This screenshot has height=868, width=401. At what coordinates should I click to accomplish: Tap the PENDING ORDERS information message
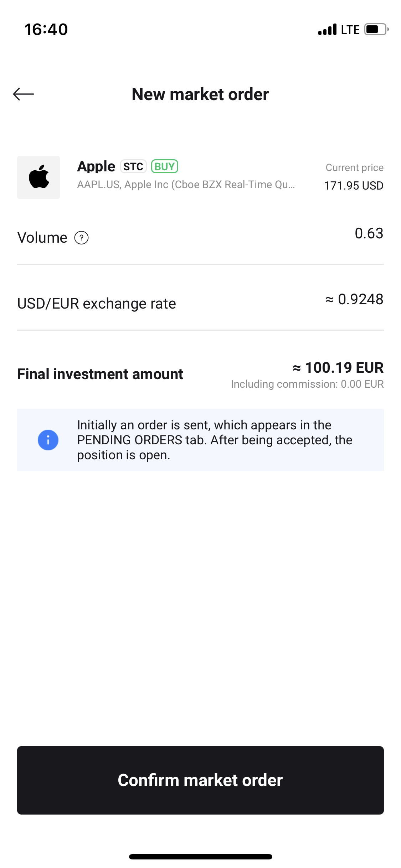215,440
